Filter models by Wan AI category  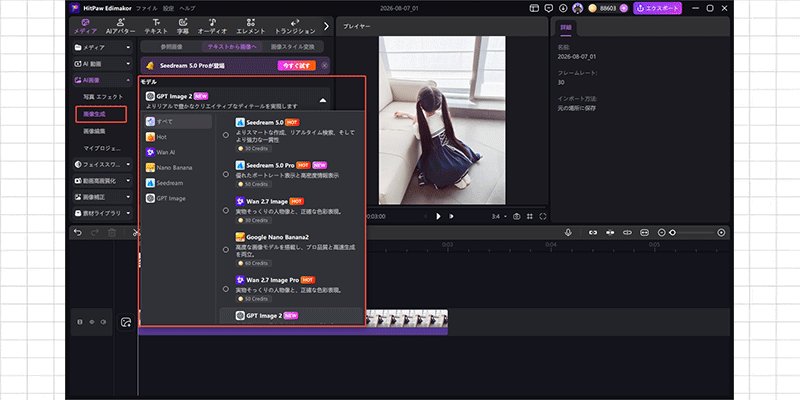pos(178,152)
